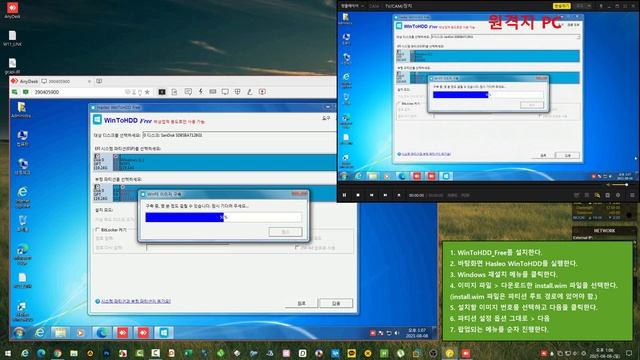Open the permissions shield icon in AnyDesk toolbar
This screenshot has height=360, width=640.
237,92
